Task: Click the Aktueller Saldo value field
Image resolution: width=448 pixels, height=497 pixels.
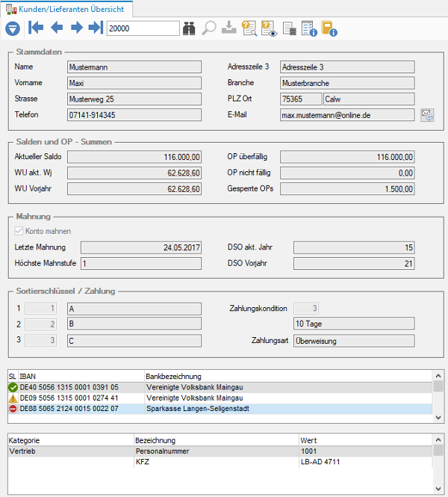Action: pos(134,157)
